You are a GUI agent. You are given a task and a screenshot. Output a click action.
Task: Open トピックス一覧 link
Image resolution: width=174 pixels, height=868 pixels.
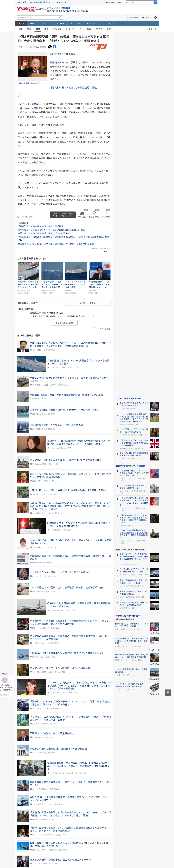coord(149,29)
